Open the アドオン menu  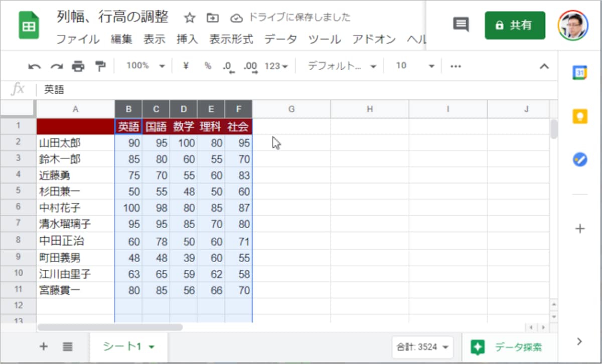(374, 39)
